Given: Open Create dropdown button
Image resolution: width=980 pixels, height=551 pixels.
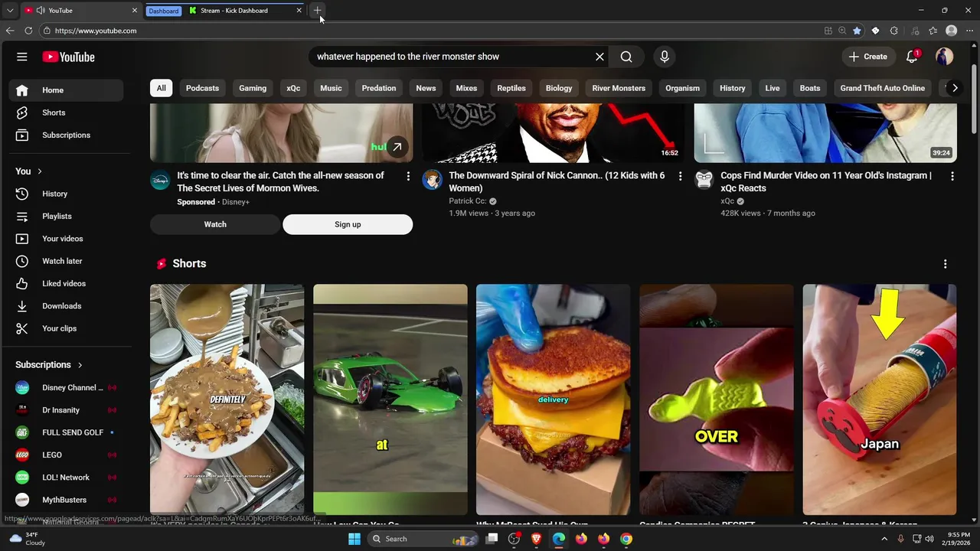Looking at the screenshot, I should pyautogui.click(x=868, y=57).
